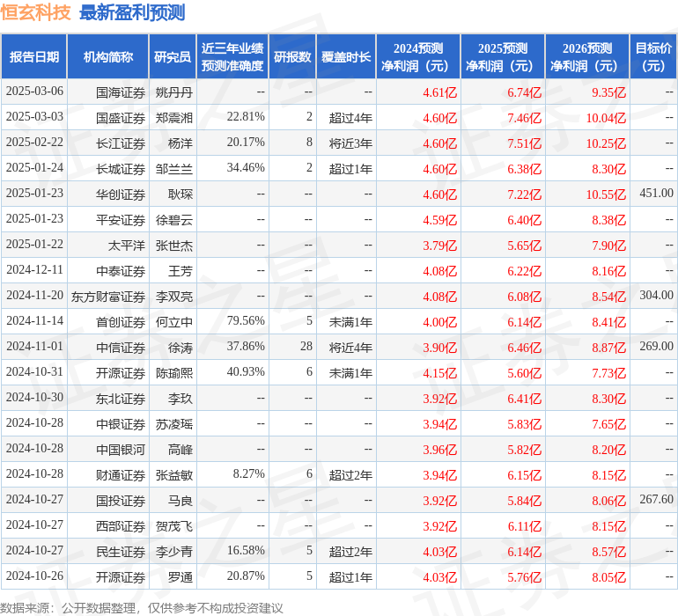Click the 40.93% accuracy value
The height and width of the screenshot is (616, 678).
[246, 372]
